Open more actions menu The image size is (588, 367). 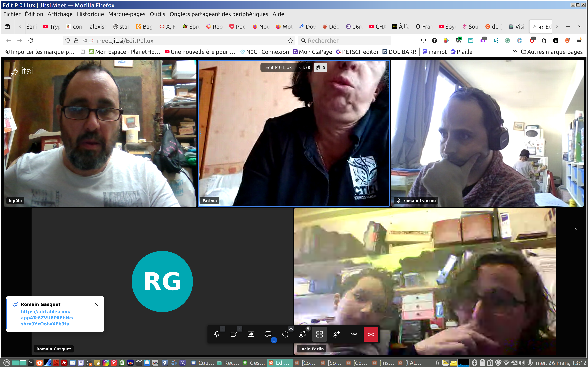click(x=354, y=334)
